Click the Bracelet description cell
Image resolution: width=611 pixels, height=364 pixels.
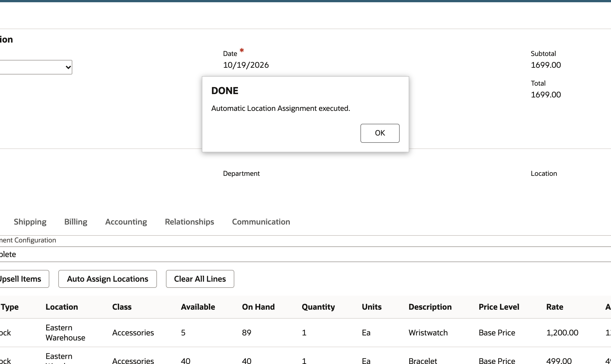[x=423, y=361]
